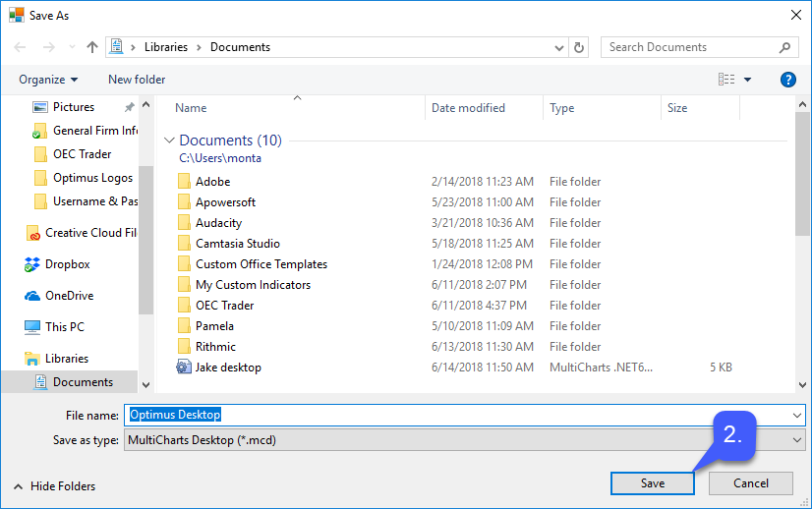Click the C:\Users\monta path text
This screenshot has height=509, width=812.
pyautogui.click(x=220, y=158)
